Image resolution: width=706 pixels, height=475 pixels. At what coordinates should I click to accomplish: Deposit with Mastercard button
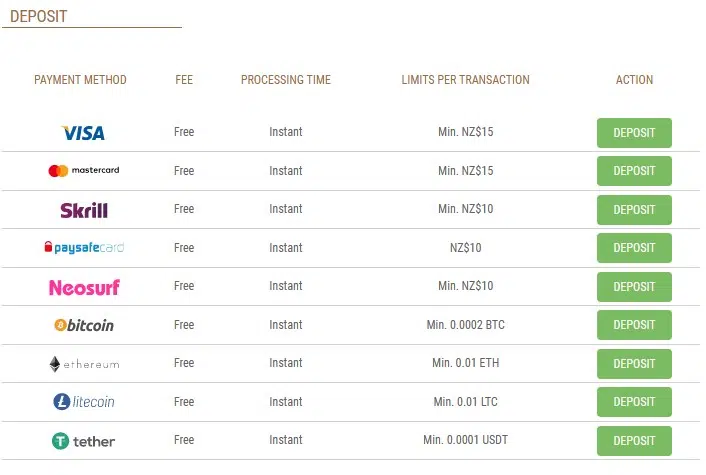[x=634, y=171]
